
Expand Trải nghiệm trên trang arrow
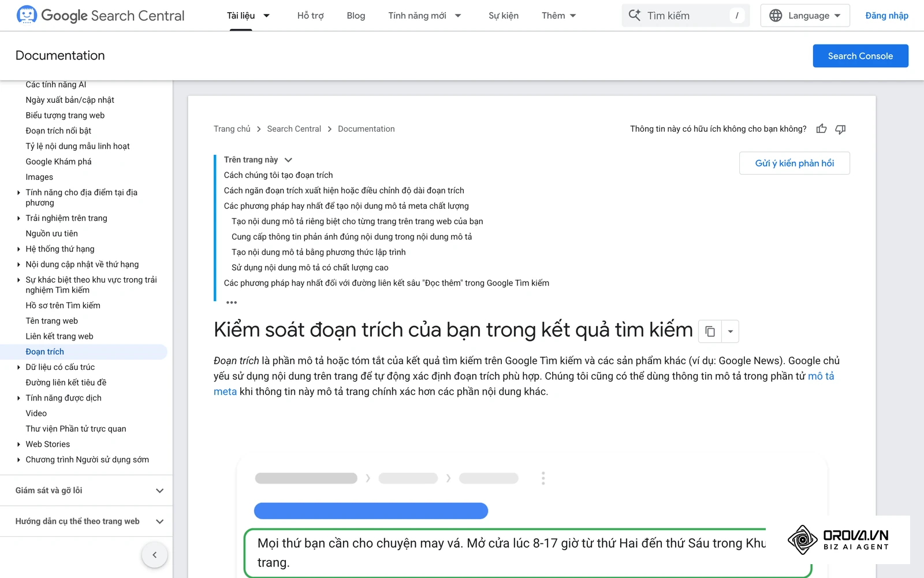click(x=18, y=218)
